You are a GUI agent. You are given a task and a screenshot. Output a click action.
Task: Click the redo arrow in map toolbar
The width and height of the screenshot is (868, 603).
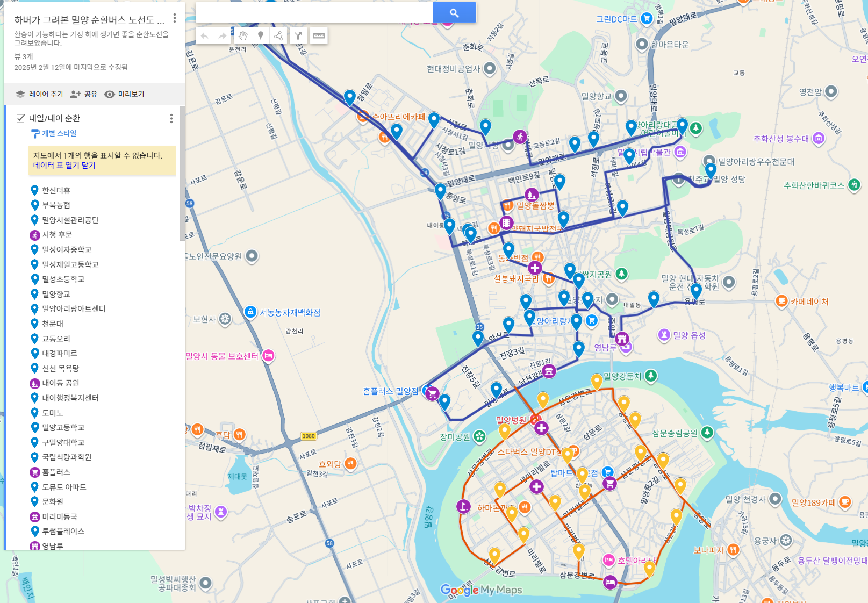point(222,36)
